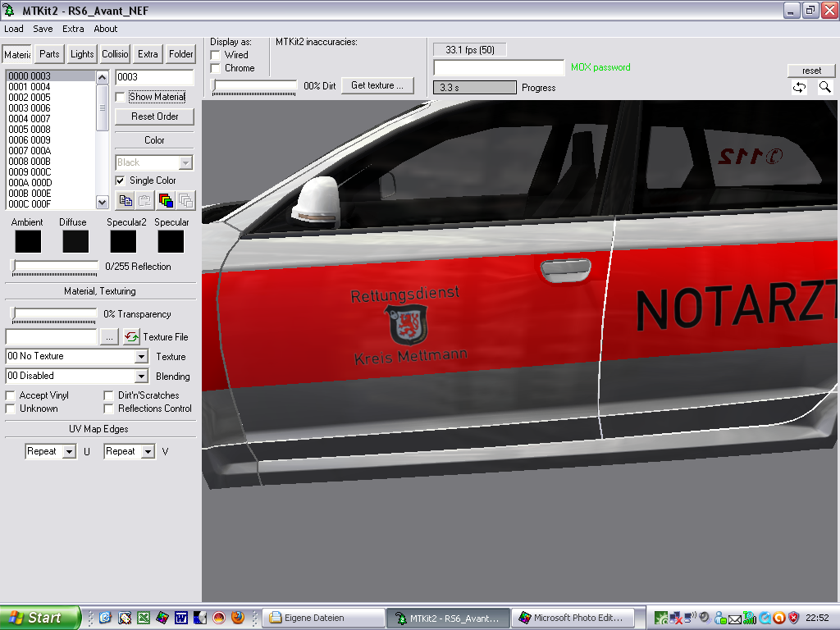
Task: Click the rotate view arrows icon
Action: click(x=799, y=87)
